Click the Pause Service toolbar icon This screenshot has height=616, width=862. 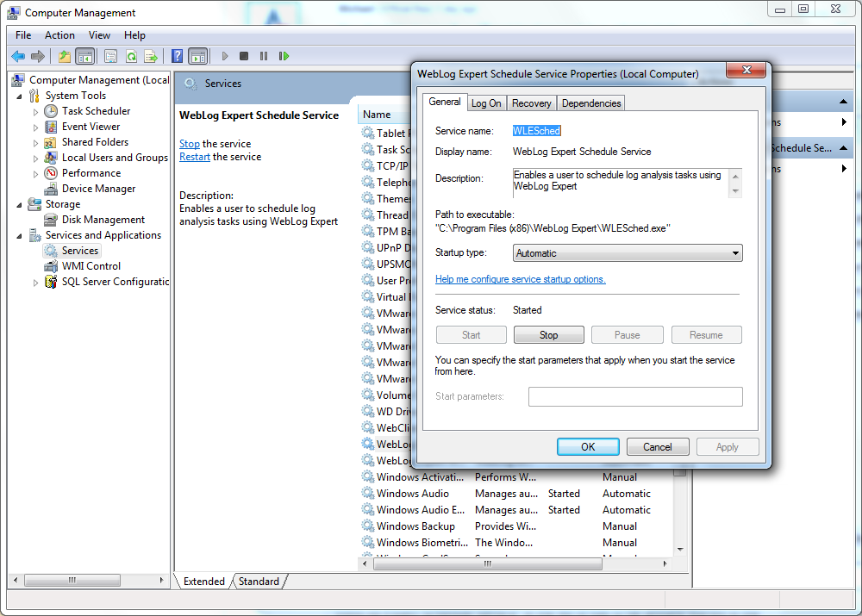tap(264, 56)
